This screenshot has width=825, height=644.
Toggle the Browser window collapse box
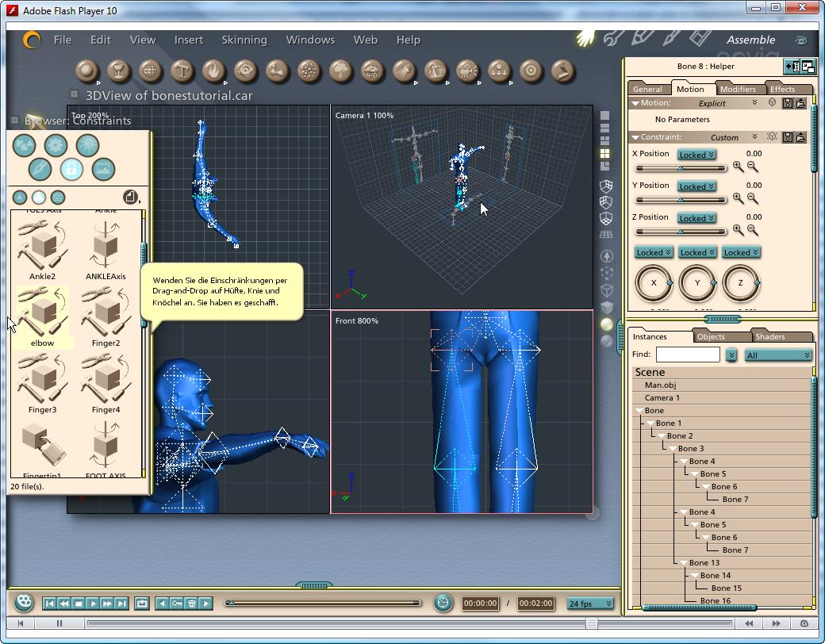pyautogui.click(x=14, y=120)
